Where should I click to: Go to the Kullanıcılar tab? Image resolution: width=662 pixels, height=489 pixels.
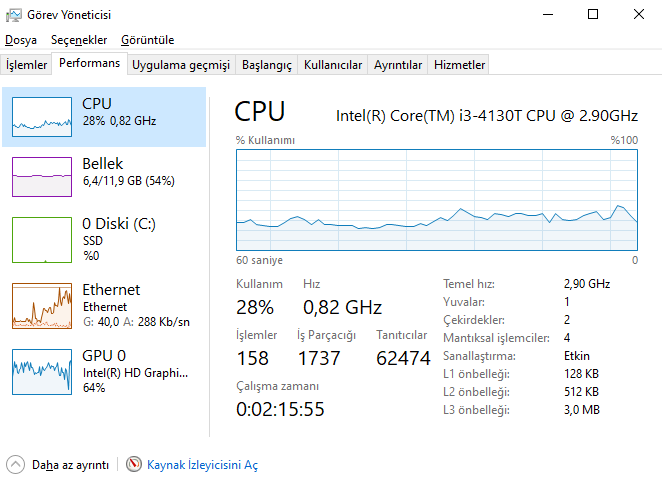(333, 65)
